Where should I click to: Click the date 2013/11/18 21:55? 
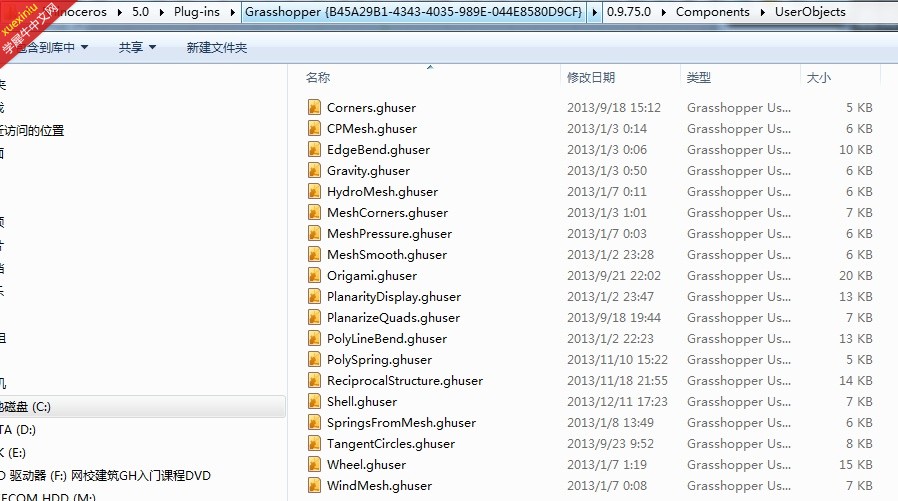tap(617, 380)
